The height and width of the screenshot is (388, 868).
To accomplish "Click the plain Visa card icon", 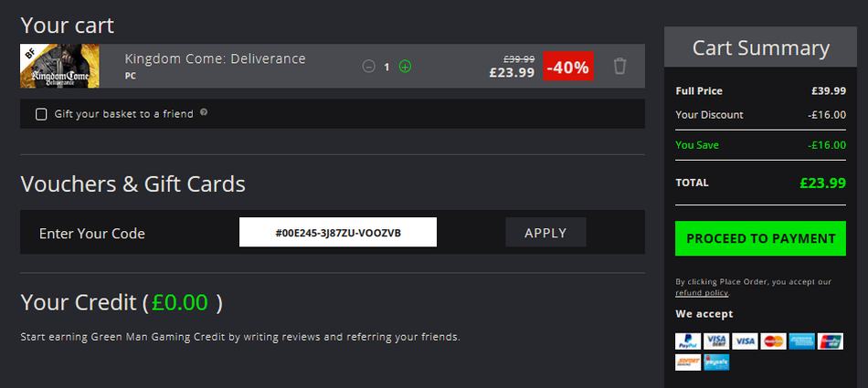I will click(745, 341).
